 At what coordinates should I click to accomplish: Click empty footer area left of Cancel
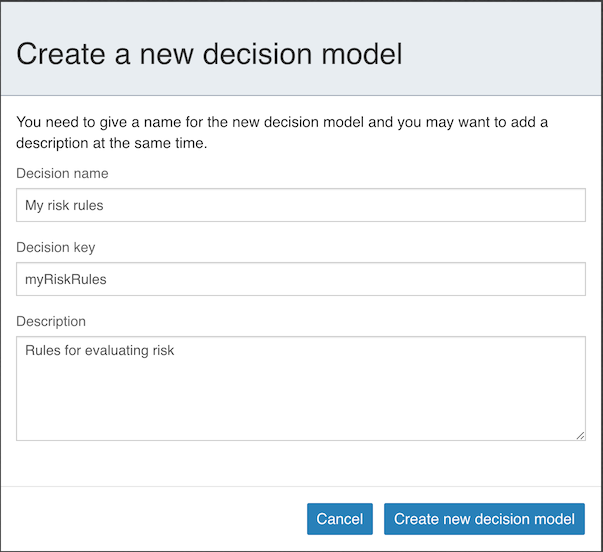click(x=150, y=519)
